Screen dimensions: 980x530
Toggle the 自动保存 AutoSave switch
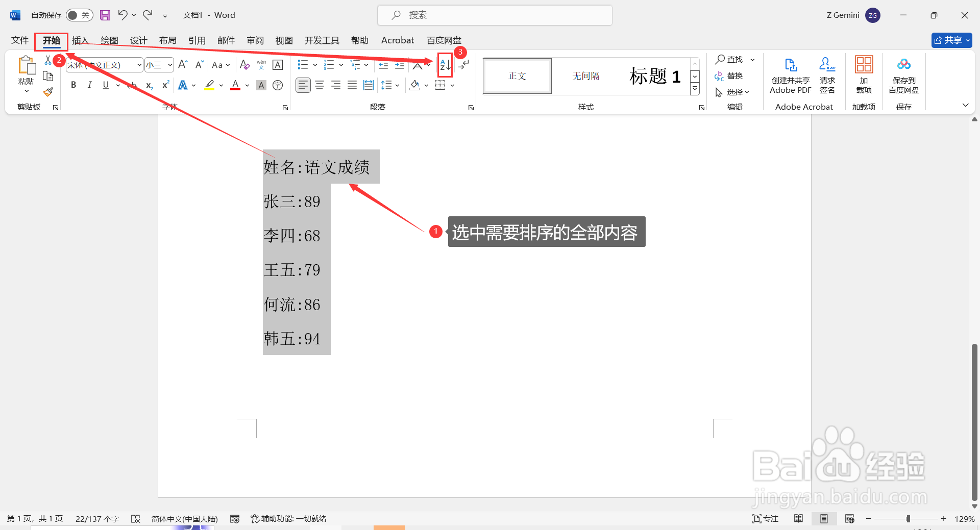point(79,15)
